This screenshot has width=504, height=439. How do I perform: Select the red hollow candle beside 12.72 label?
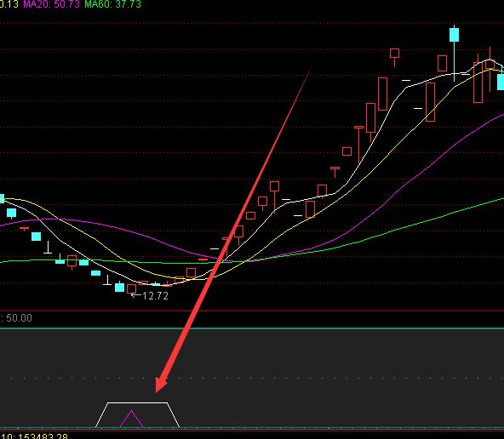131,288
